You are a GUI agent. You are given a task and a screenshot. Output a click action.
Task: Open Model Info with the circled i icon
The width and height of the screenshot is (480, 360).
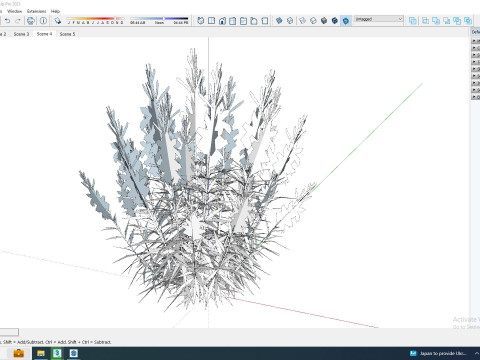43,21
